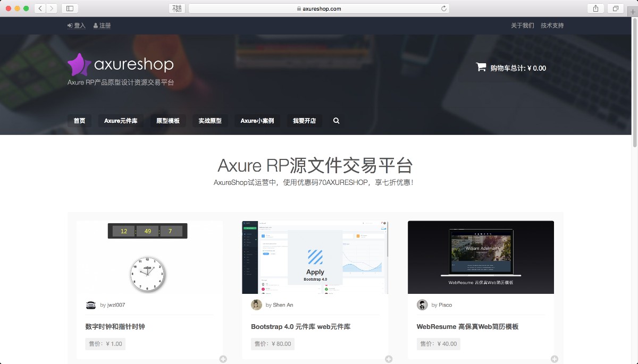Click the 售价 ¥ 1.00 price button
This screenshot has width=638, height=364.
105,344
